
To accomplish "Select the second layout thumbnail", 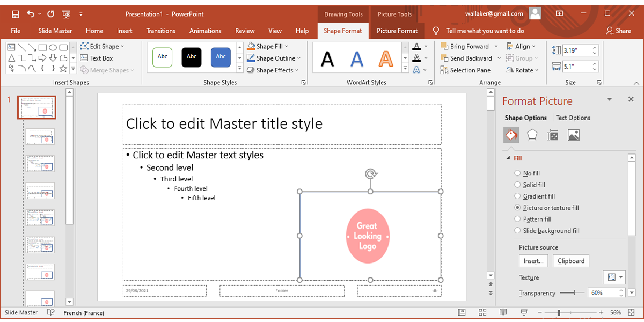I will [40, 137].
